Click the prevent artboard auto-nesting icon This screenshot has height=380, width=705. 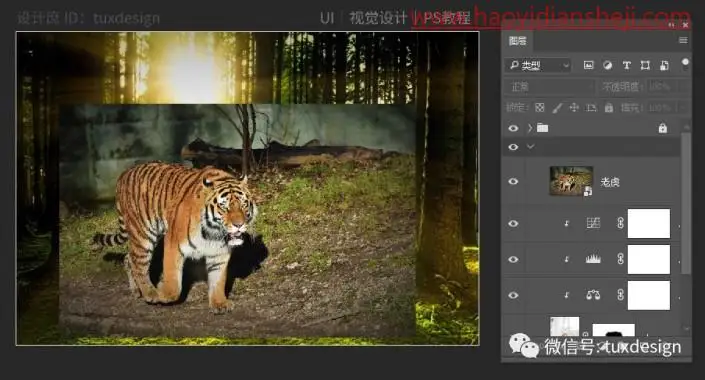[591, 107]
